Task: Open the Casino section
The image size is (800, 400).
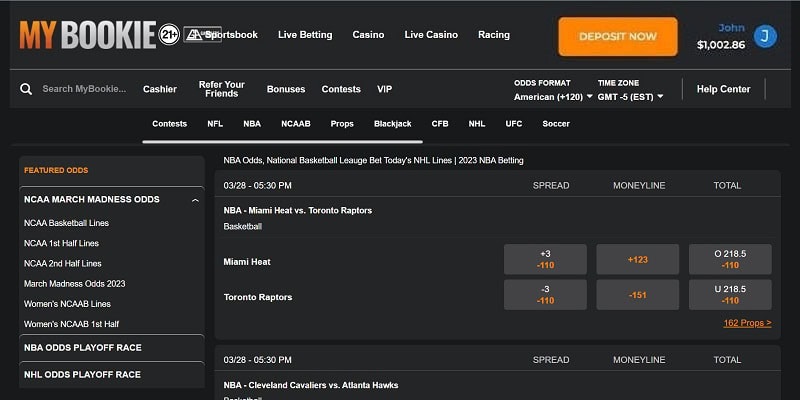Action: click(368, 35)
